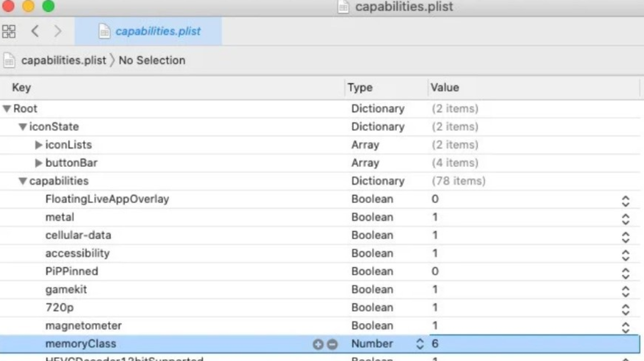Toggle the metal Boolean value stepper
This screenshot has height=361, width=644.
tap(625, 217)
